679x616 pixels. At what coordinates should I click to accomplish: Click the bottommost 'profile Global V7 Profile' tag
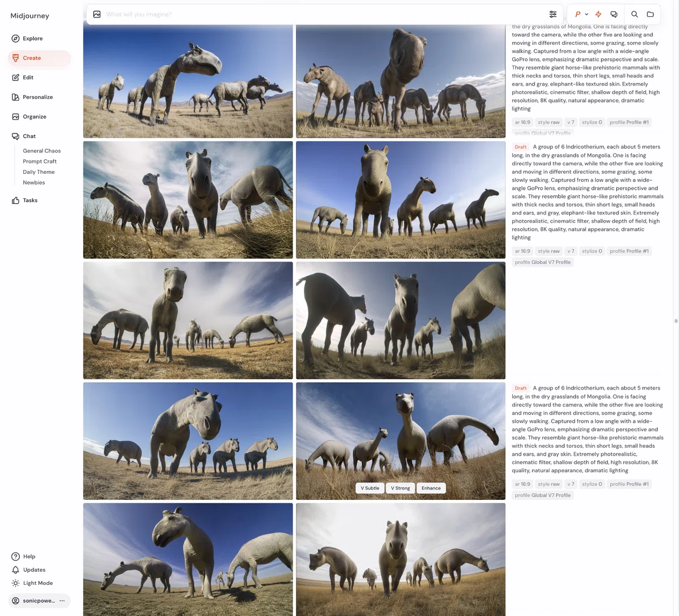click(x=543, y=495)
